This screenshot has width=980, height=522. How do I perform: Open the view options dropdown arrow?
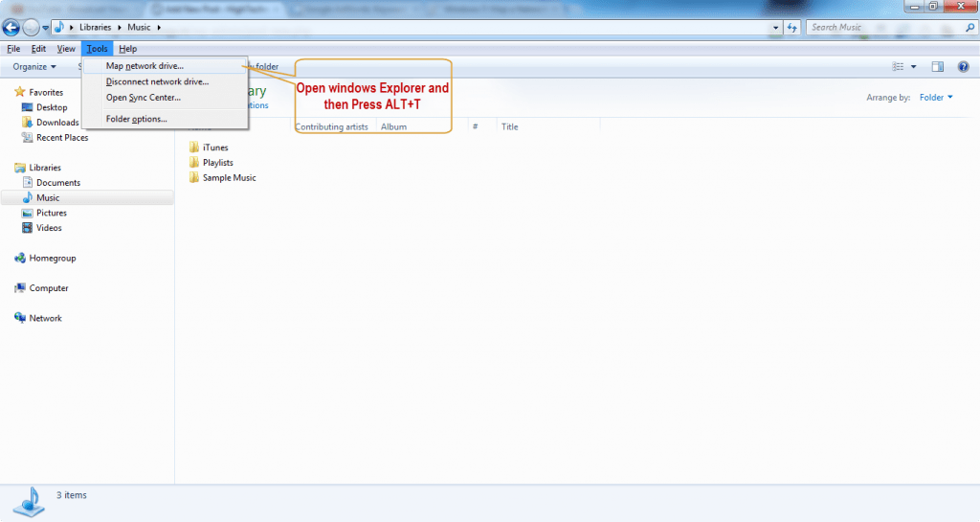tap(913, 66)
